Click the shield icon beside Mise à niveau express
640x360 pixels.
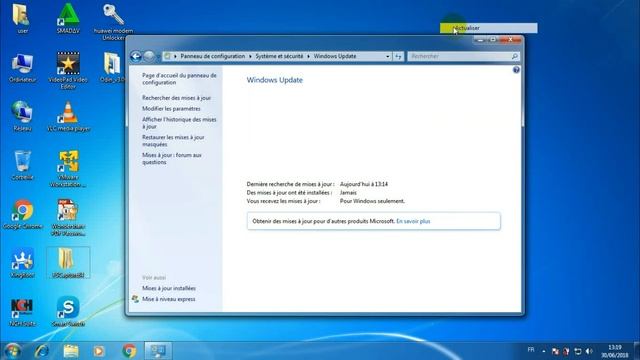coord(136,299)
